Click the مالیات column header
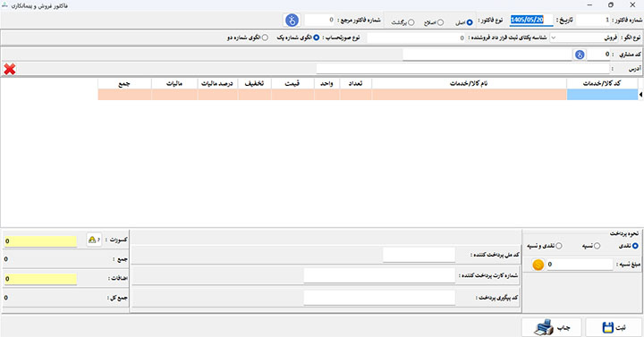 coord(174,83)
